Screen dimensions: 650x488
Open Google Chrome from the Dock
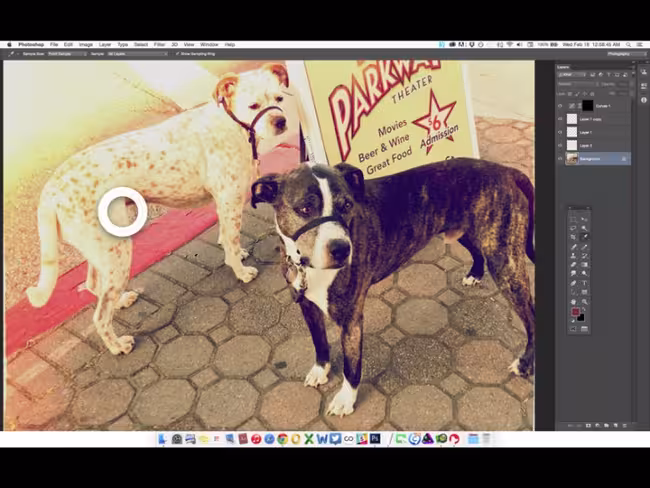coord(283,439)
